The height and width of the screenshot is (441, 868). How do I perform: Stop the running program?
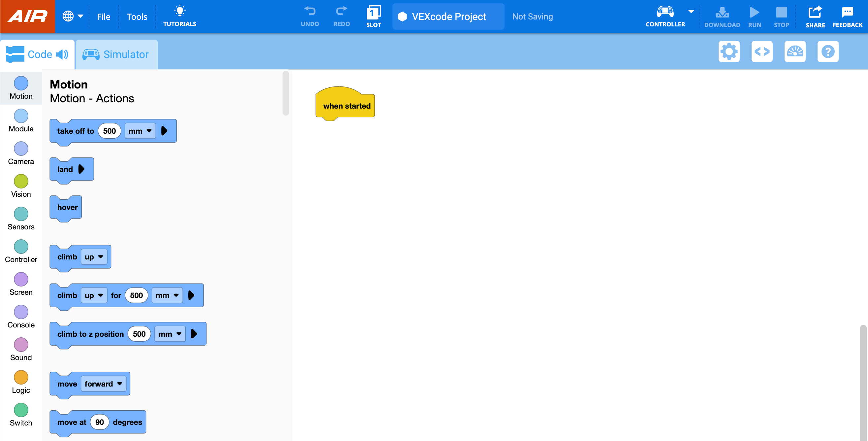tap(781, 16)
